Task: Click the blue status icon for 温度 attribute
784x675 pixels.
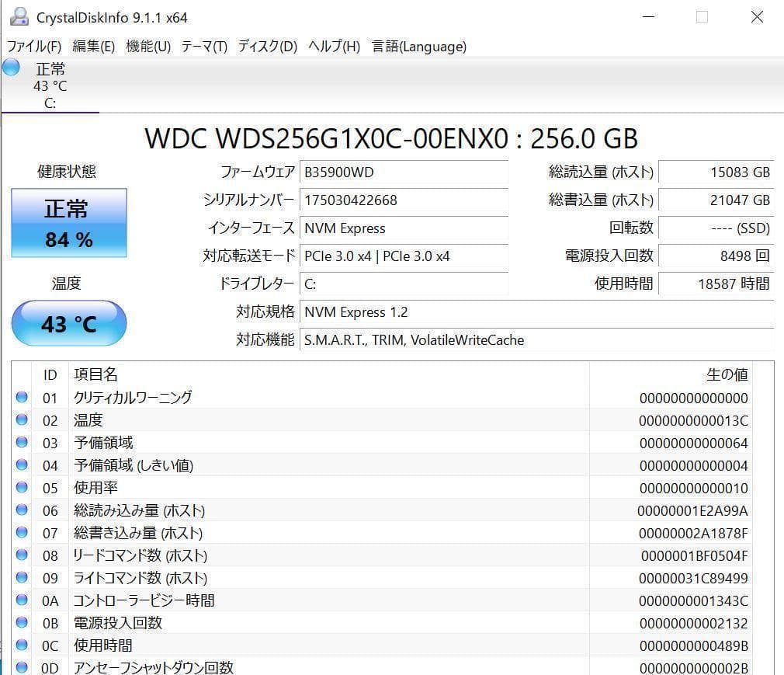Action: pos(22,420)
